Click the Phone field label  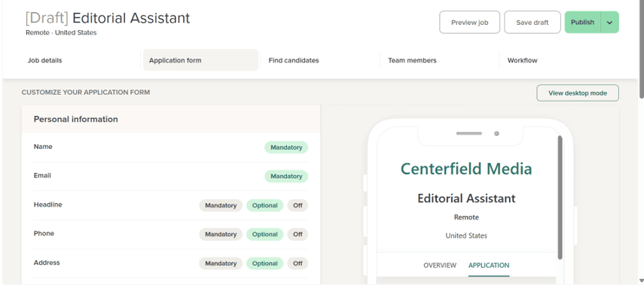[44, 233]
